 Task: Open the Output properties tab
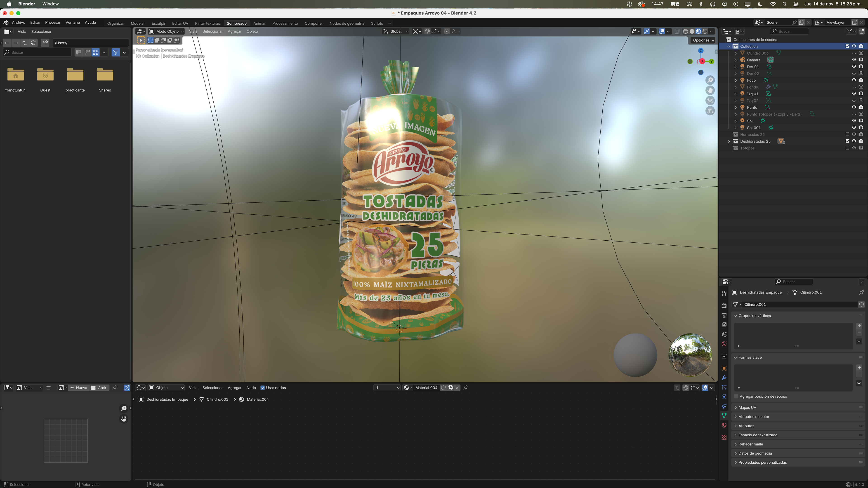pos(724,315)
